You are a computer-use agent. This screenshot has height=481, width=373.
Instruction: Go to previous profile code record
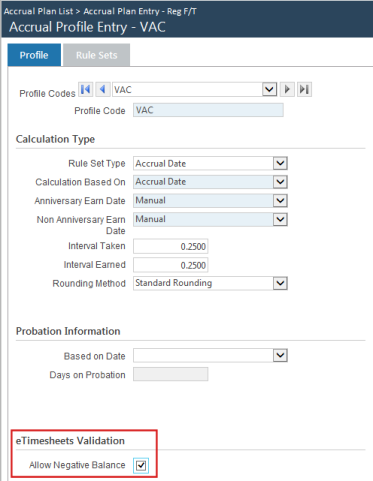pos(103,89)
